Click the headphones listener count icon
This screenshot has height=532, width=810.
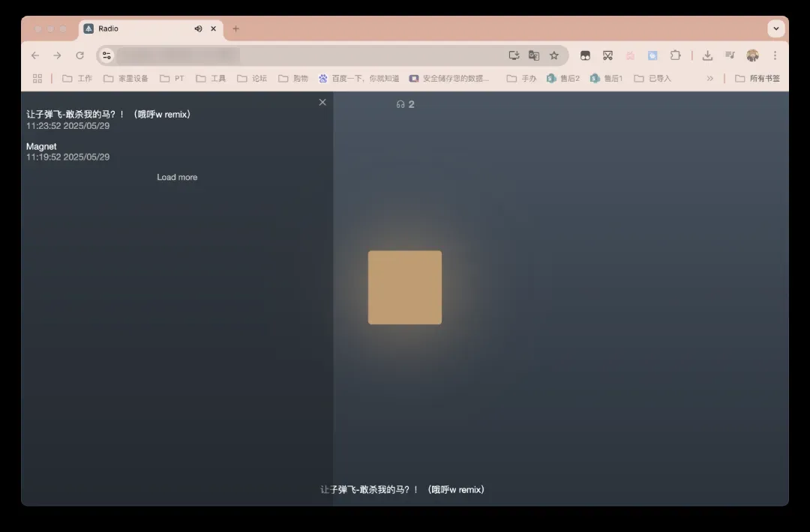pos(400,104)
